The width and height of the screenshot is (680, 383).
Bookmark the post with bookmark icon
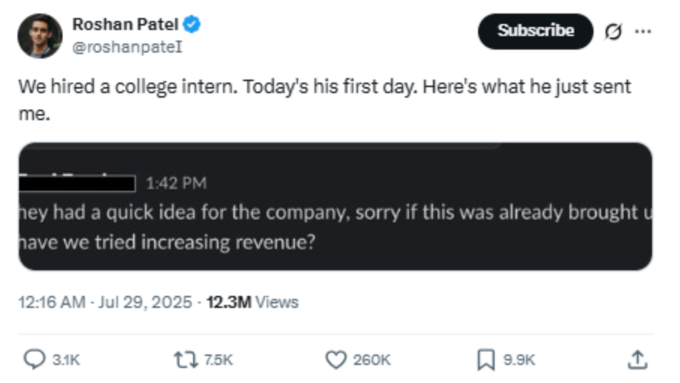coord(486,360)
